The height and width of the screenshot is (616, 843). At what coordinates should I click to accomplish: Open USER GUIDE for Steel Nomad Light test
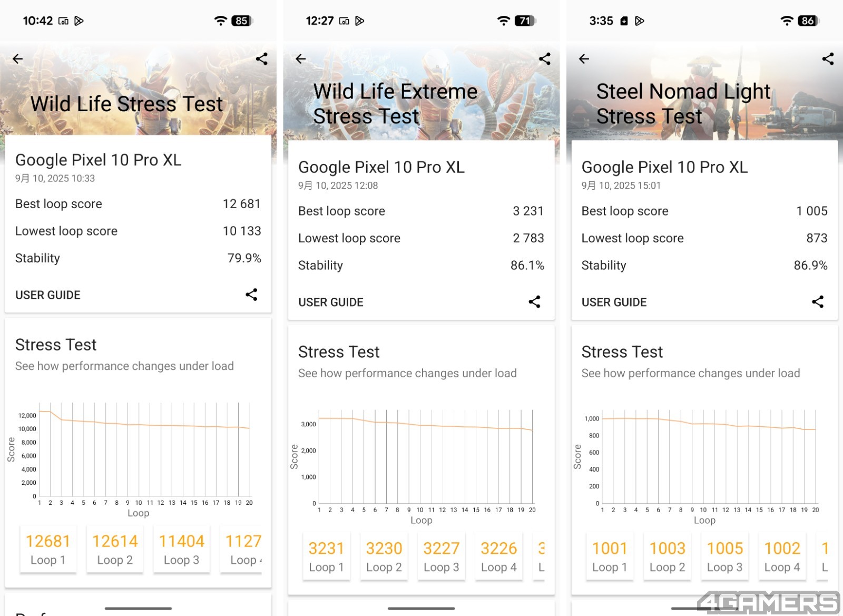(614, 302)
